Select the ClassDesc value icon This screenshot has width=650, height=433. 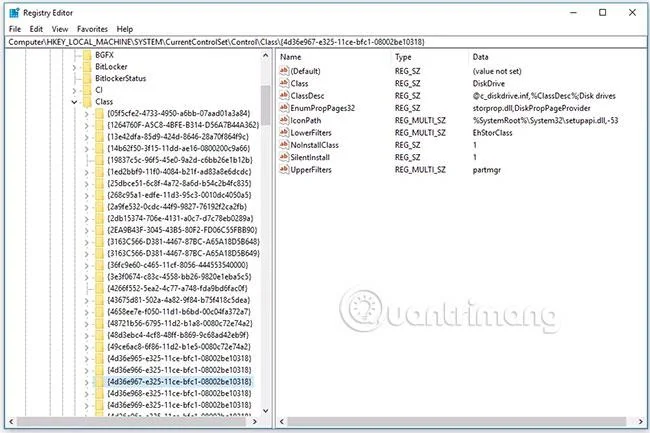tap(284, 96)
